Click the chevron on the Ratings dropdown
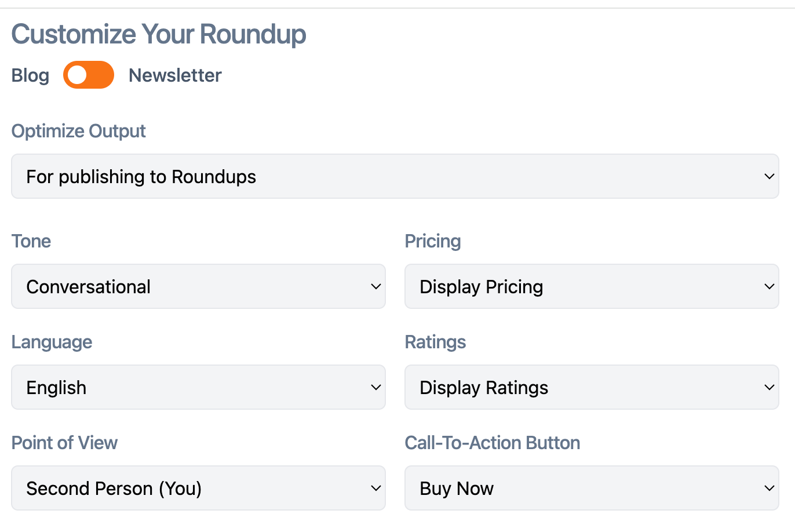Image resolution: width=795 pixels, height=532 pixels. click(769, 387)
